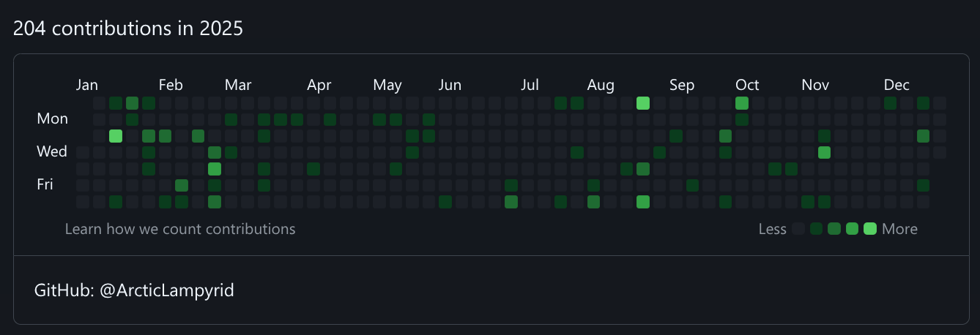Click the '204 contributions in 2025' heading
The image size is (980, 335).
128,29
